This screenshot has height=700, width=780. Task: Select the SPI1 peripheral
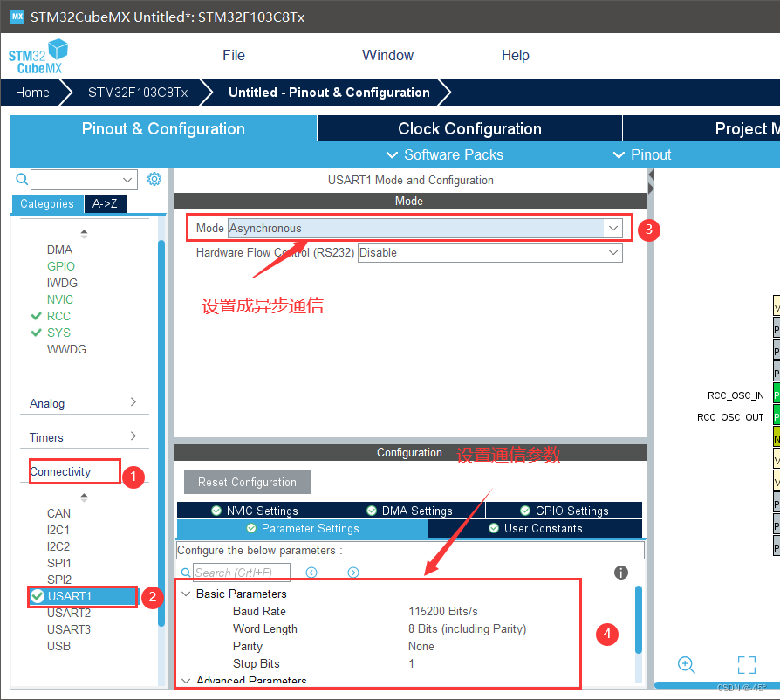[59, 563]
